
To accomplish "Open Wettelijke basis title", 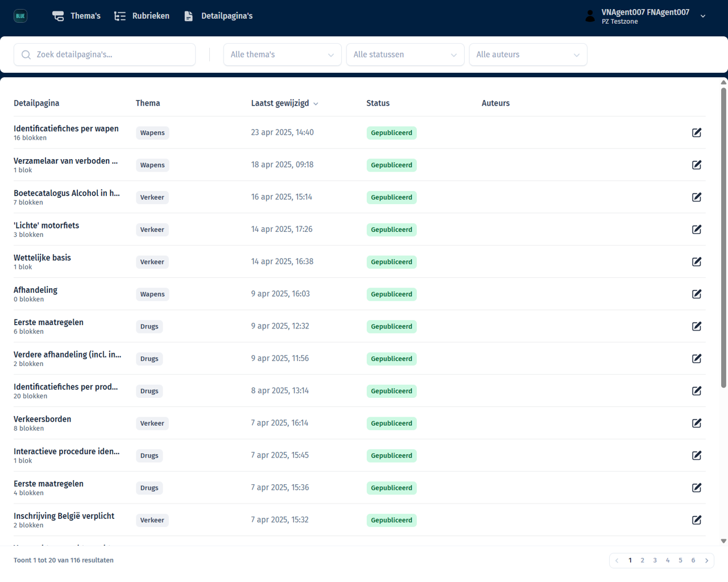I will [x=42, y=257].
